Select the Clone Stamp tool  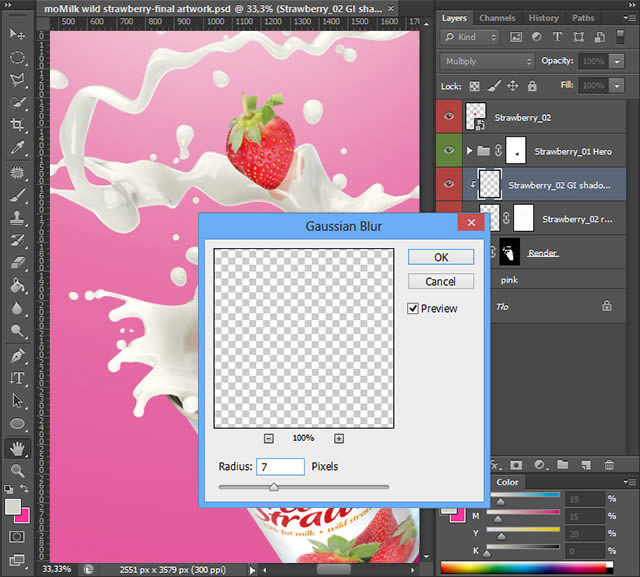coord(17,217)
